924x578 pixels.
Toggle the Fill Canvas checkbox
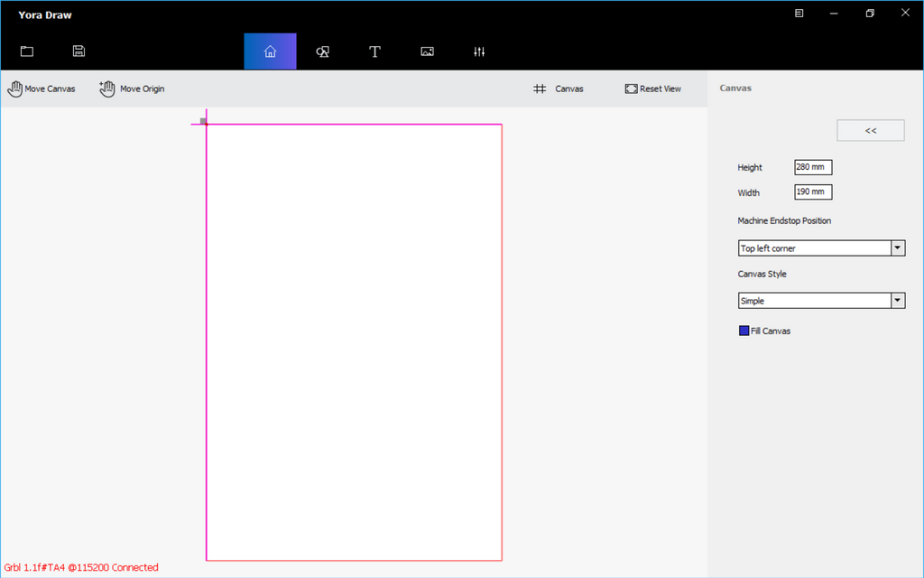point(744,331)
